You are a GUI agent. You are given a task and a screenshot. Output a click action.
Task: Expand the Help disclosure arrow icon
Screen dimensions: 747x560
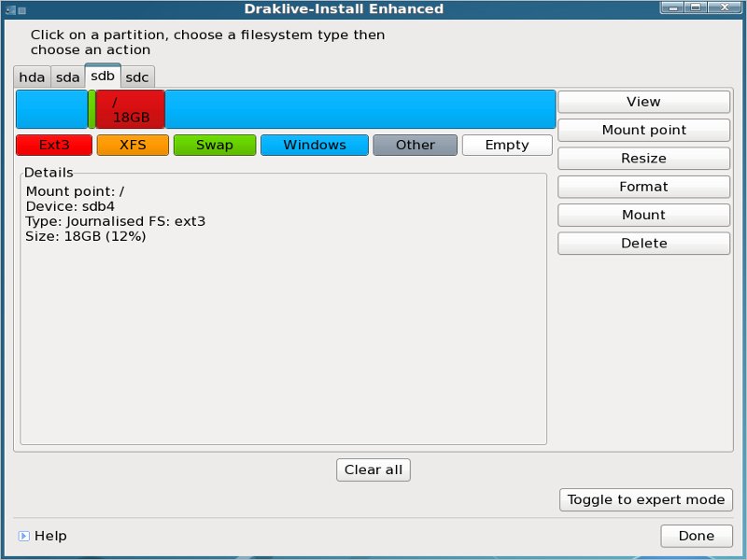(x=23, y=536)
